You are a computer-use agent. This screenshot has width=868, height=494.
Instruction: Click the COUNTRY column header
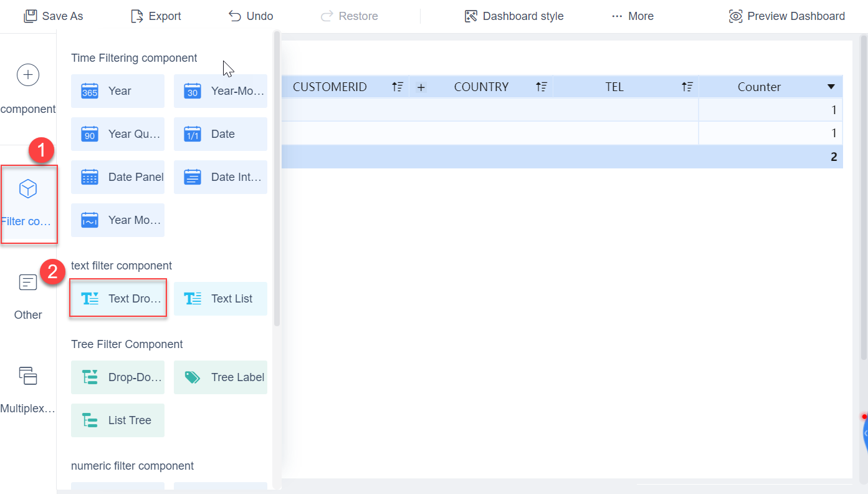pos(481,87)
